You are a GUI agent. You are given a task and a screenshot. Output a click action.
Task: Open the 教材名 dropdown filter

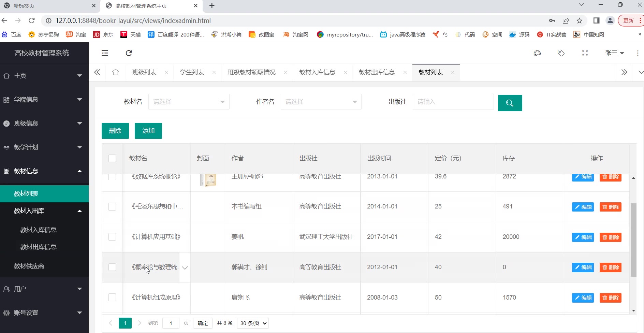pyautogui.click(x=189, y=102)
